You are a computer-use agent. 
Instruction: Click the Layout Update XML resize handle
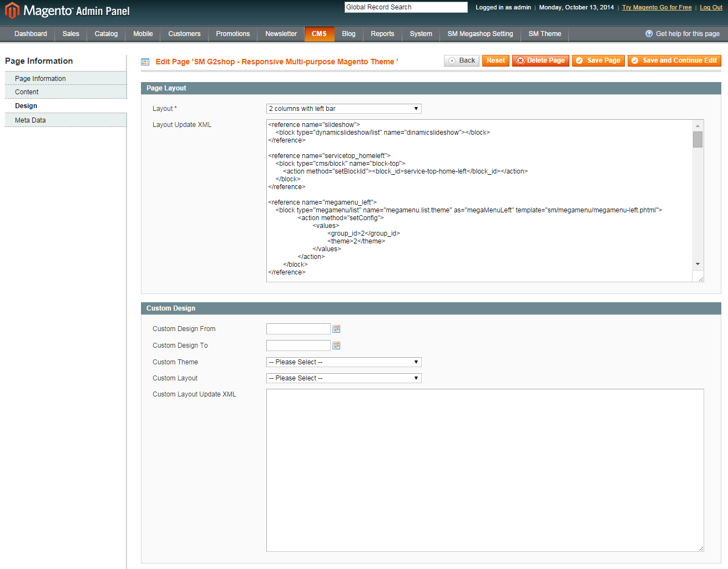pyautogui.click(x=701, y=279)
